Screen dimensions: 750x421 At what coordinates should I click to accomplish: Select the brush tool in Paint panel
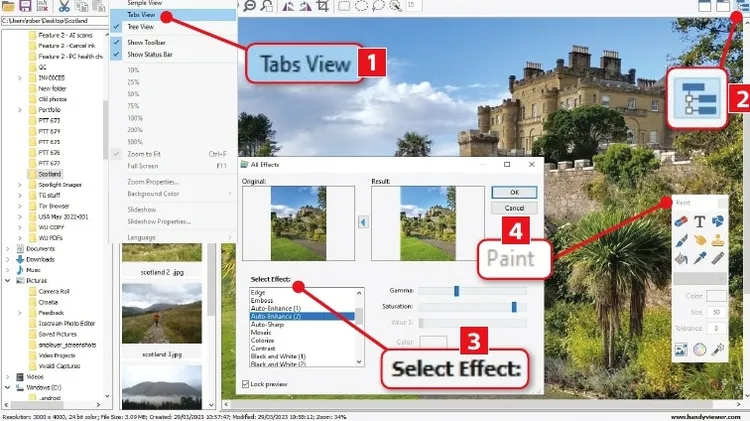click(x=681, y=240)
